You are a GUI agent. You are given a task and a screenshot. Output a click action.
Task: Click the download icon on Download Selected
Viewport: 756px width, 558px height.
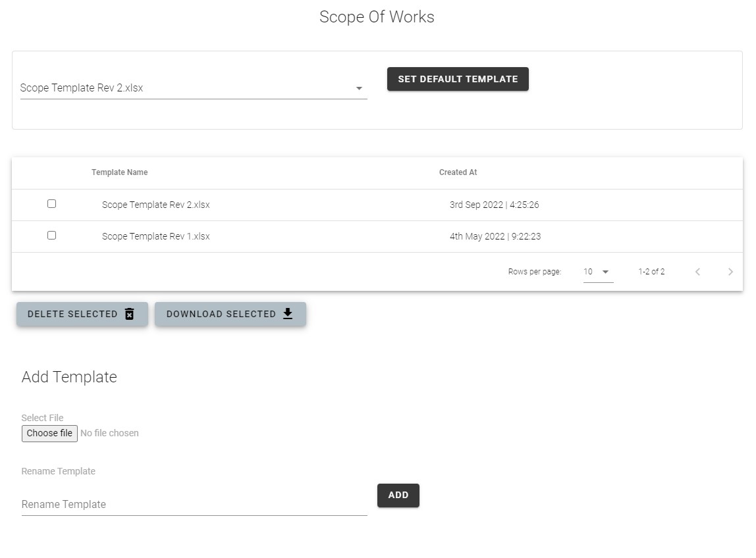point(287,314)
